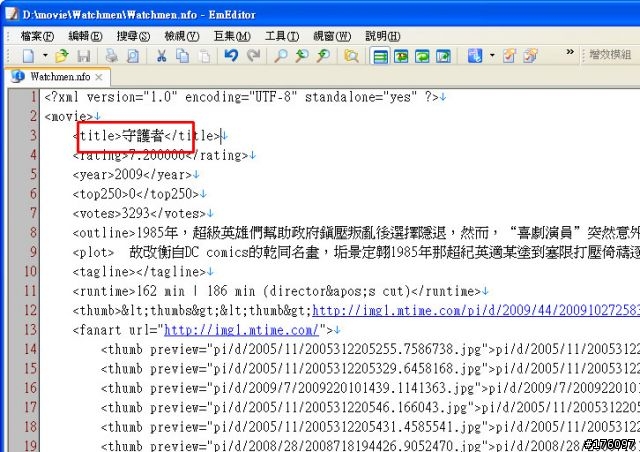The width and height of the screenshot is (640, 452).
Task: Click the configuration selection icon
Action: click(x=475, y=56)
